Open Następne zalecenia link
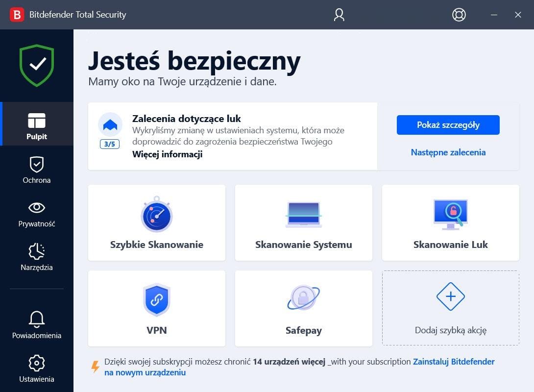534x392 pixels. coord(448,152)
